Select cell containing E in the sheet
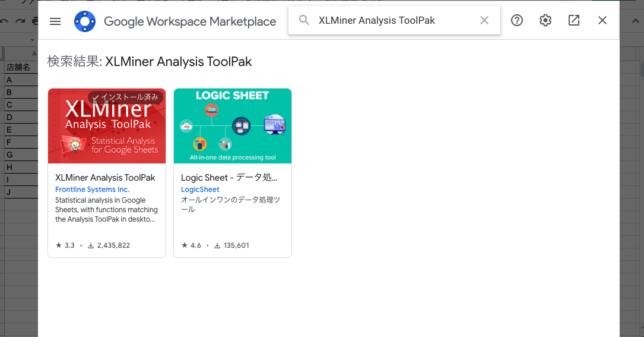The height and width of the screenshot is (337, 644). coord(21,130)
